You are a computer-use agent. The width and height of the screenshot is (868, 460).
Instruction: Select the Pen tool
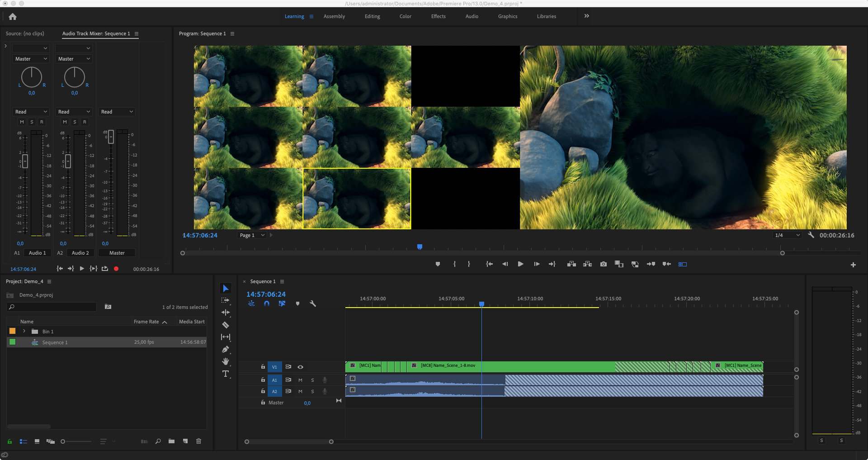pos(226,349)
